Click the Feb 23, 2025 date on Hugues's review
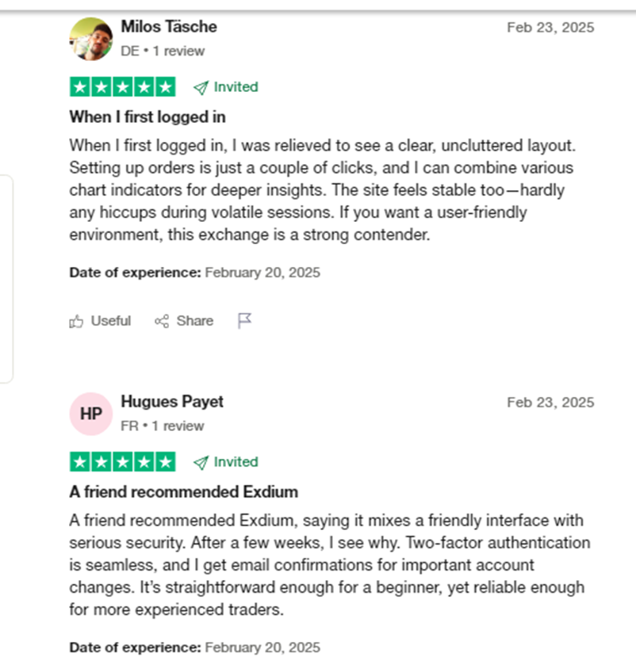This screenshot has height=672, width=636. coord(550,403)
